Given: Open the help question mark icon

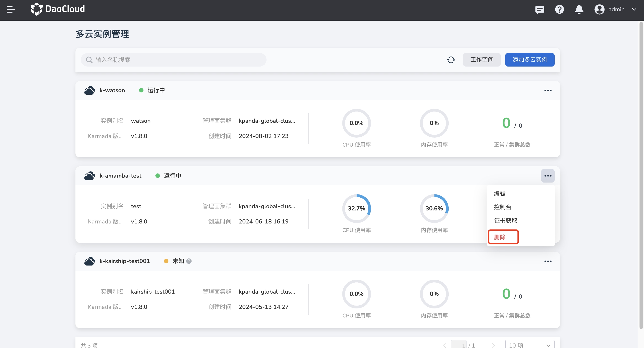Looking at the screenshot, I should [x=559, y=9].
